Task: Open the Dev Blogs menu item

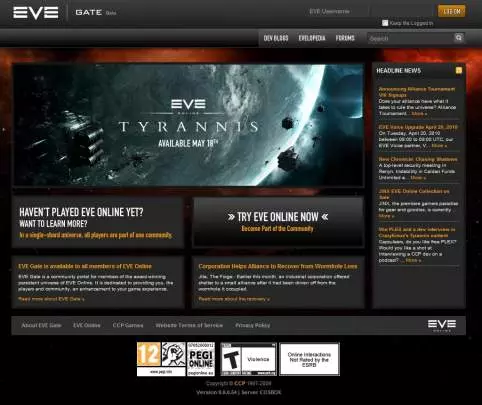Action: click(276, 38)
